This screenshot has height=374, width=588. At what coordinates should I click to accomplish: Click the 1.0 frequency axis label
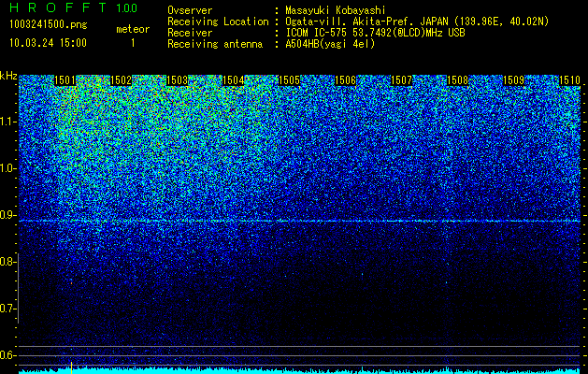coord(8,168)
